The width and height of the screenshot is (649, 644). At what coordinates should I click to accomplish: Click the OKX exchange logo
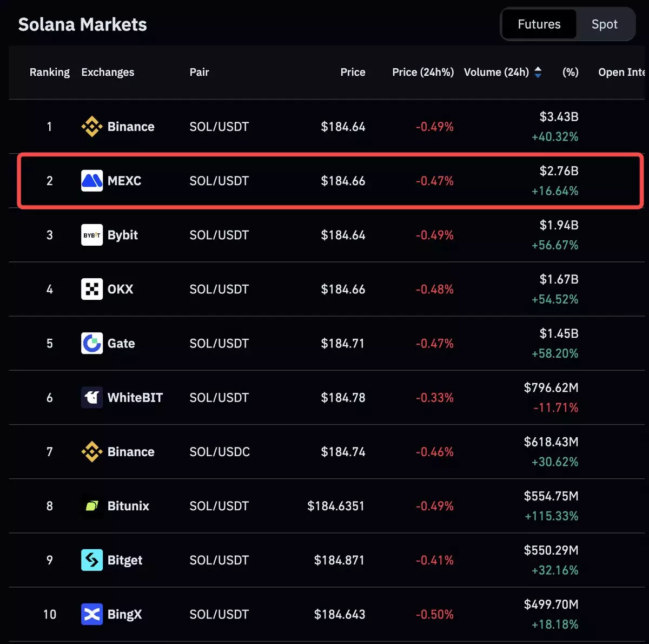(91, 289)
